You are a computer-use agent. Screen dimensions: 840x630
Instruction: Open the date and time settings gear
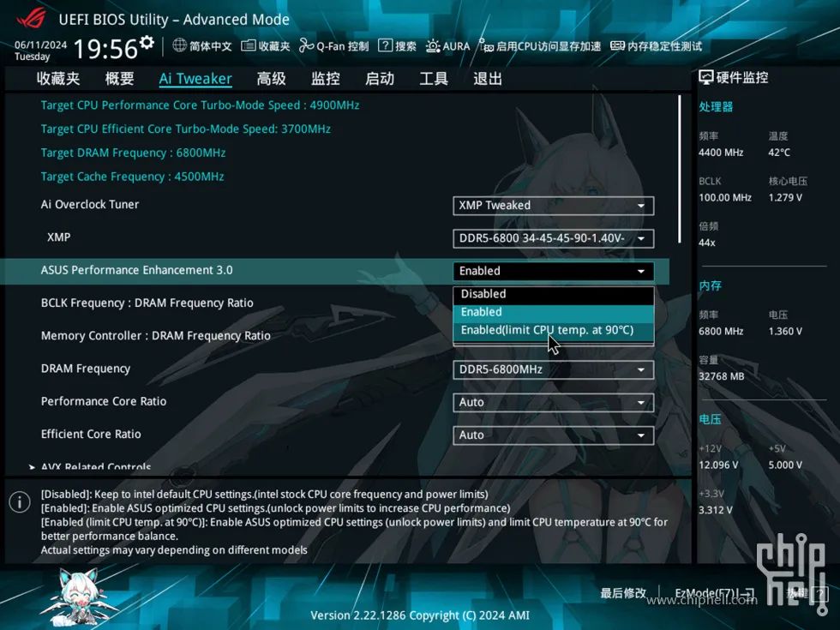pyautogui.click(x=147, y=42)
